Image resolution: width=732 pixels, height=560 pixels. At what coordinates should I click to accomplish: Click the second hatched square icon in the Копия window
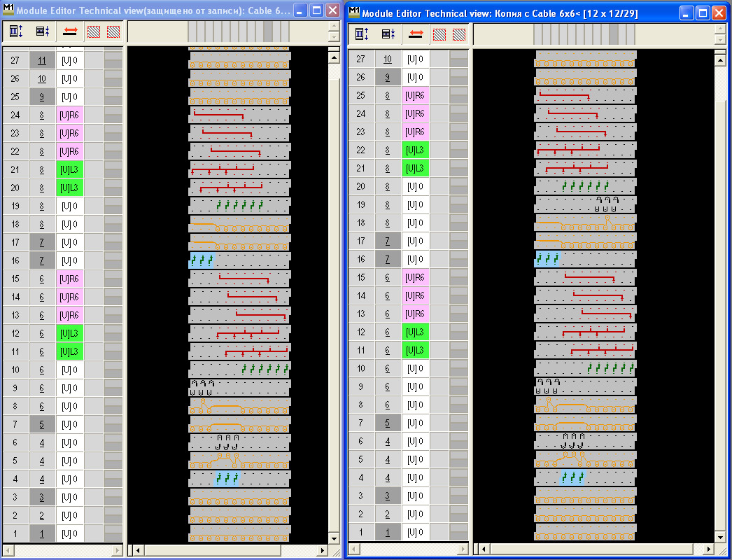coord(458,34)
